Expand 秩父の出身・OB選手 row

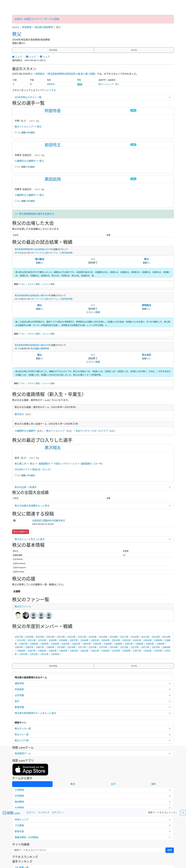93,487
